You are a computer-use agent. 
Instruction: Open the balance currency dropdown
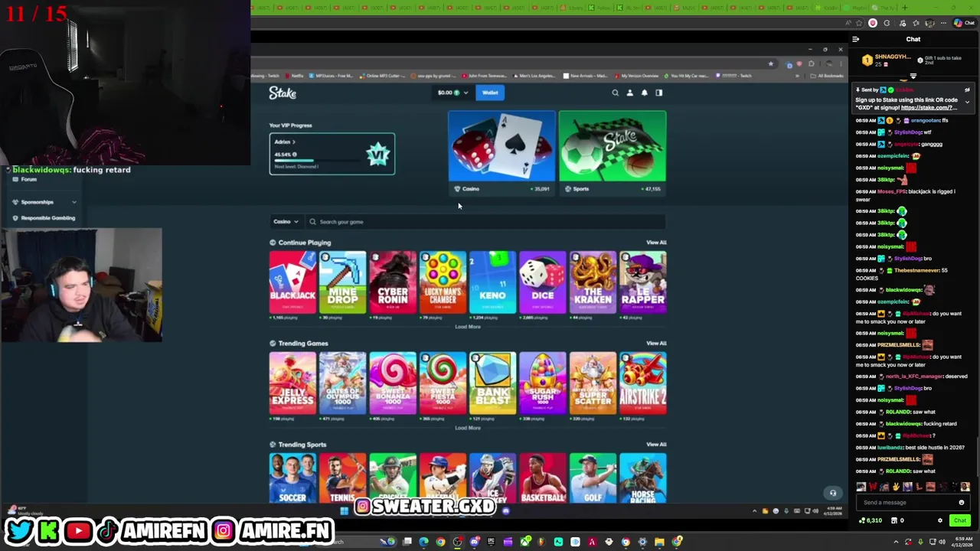(452, 93)
